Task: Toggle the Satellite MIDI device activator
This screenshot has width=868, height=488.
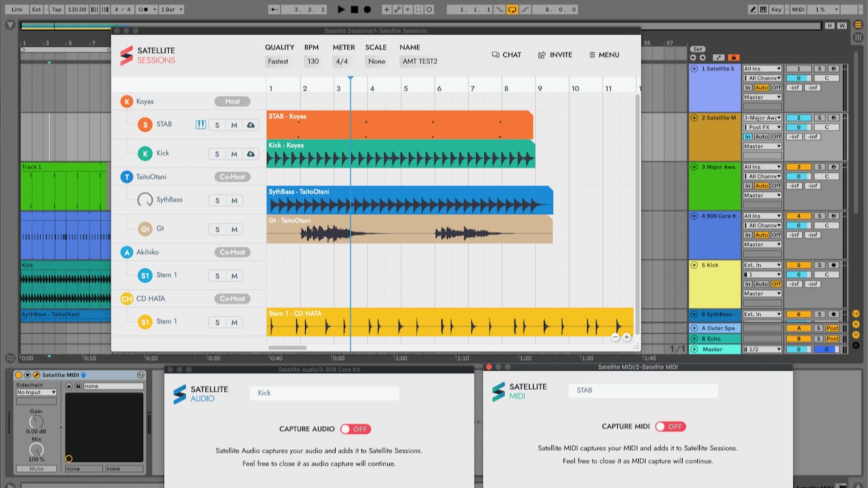Action: pos(19,375)
